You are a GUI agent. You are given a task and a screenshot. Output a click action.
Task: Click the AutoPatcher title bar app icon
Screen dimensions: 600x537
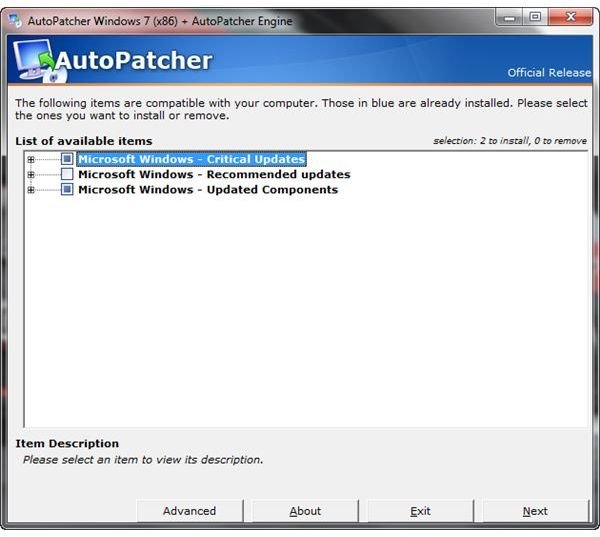click(15, 21)
